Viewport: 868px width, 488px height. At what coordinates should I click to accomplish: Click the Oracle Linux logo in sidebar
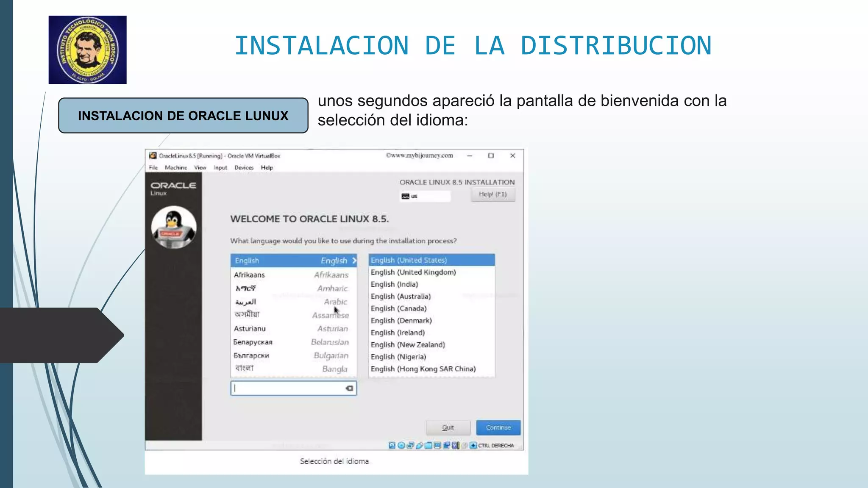(173, 189)
